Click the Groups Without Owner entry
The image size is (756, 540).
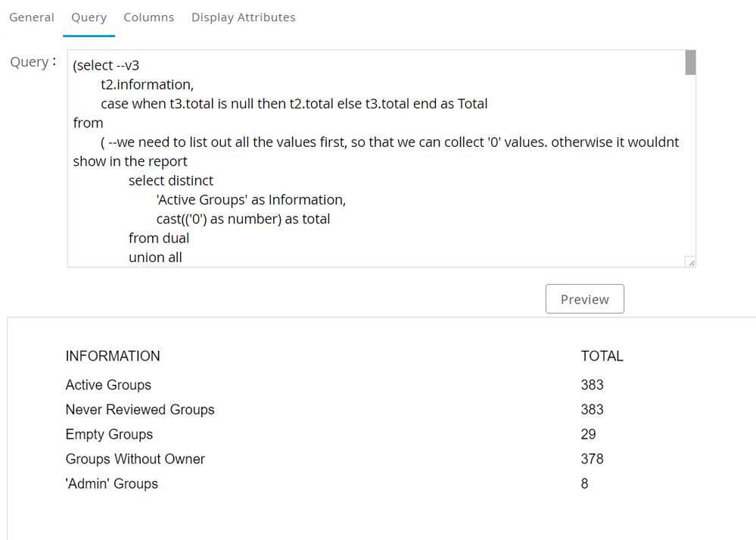click(135, 459)
